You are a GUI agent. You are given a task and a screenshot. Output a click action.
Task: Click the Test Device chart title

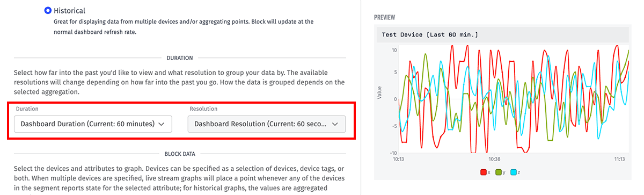click(x=430, y=34)
